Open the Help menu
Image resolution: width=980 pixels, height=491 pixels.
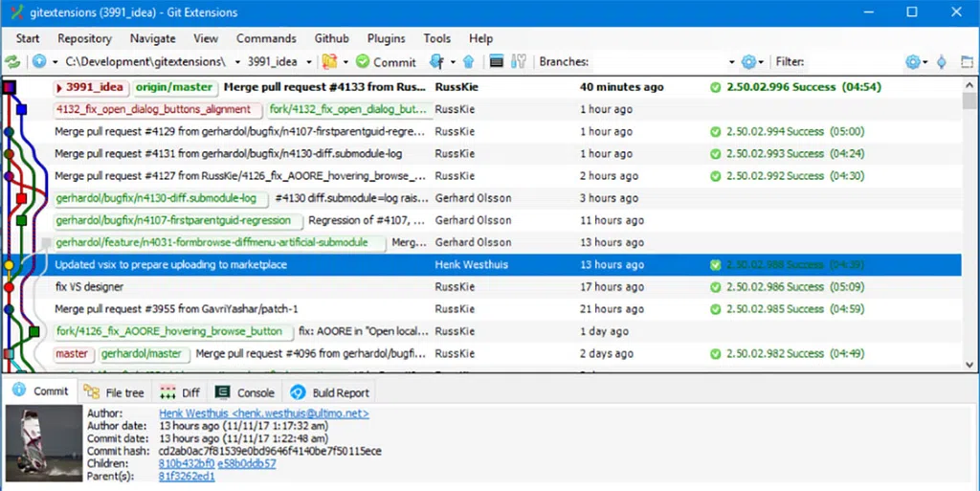coord(480,38)
